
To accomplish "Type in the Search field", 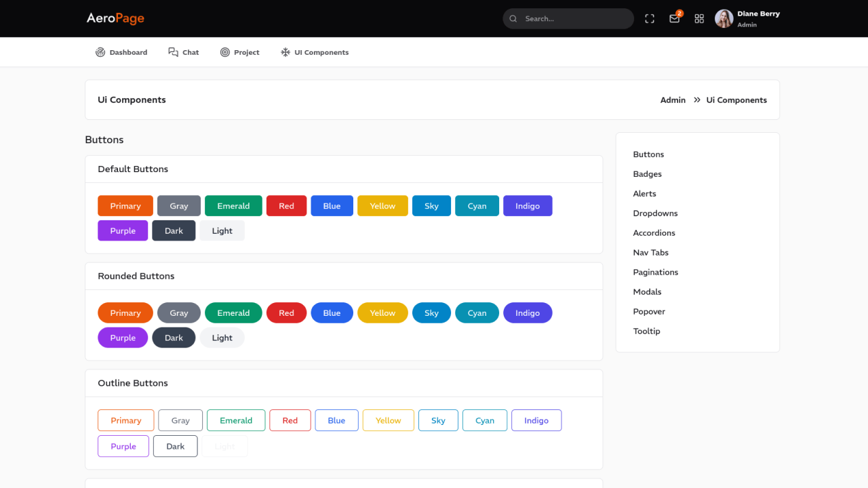I will (x=575, y=19).
